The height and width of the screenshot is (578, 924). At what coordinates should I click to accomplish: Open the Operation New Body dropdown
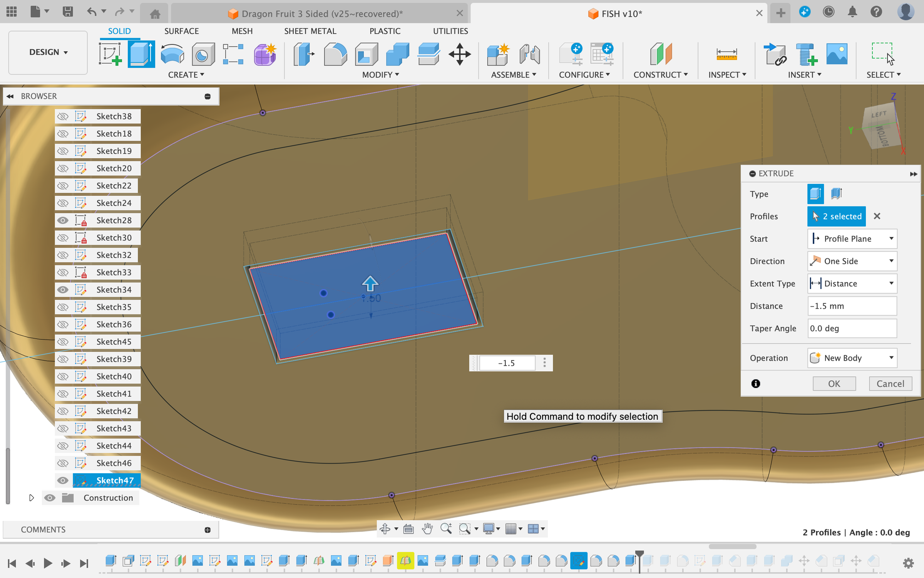[x=852, y=358]
